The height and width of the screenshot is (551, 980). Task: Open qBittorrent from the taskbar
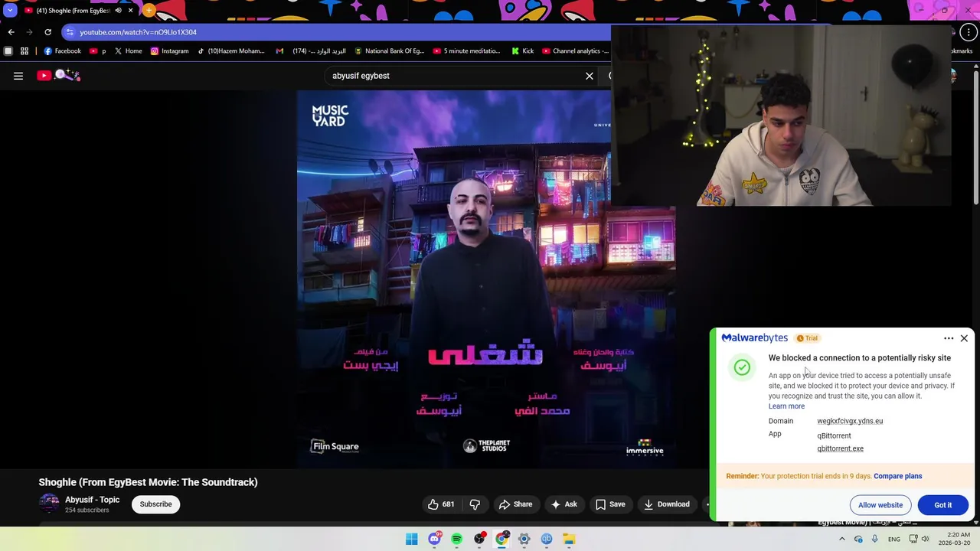click(547, 539)
